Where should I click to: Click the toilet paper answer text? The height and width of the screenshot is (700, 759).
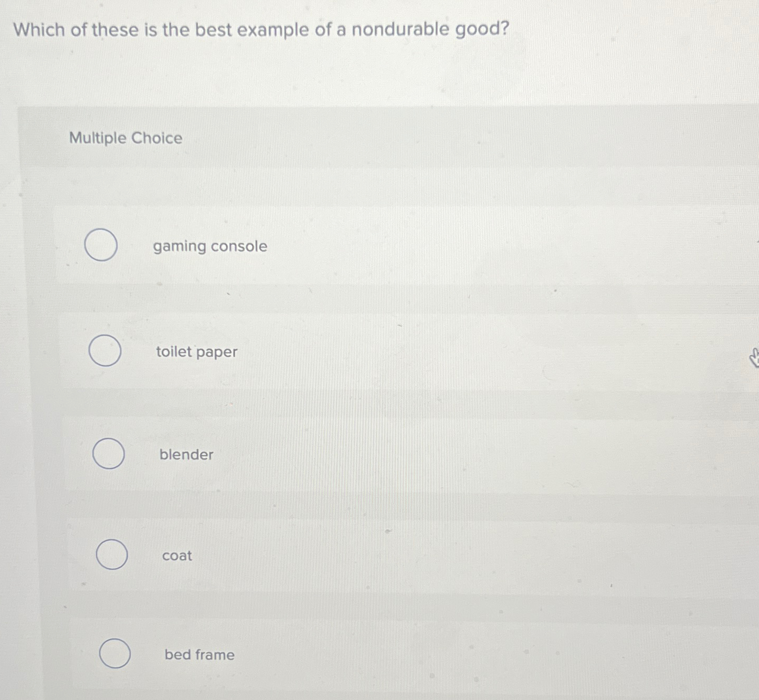coord(197,351)
